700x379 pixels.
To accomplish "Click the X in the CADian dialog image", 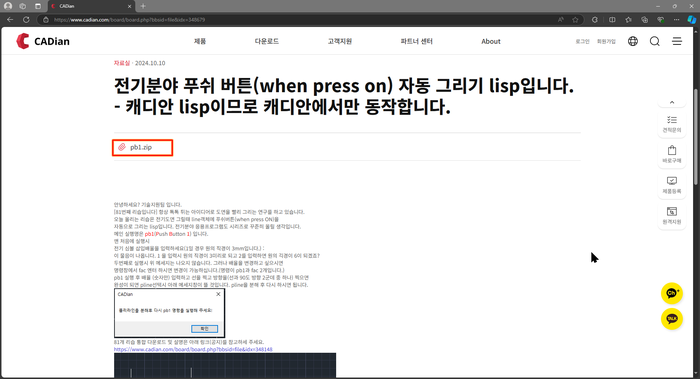I will click(218, 294).
